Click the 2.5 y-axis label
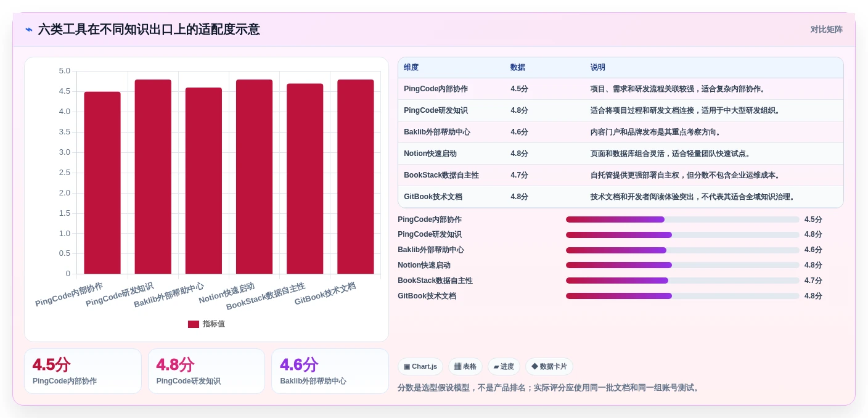This screenshot has height=418, width=868. (x=65, y=172)
